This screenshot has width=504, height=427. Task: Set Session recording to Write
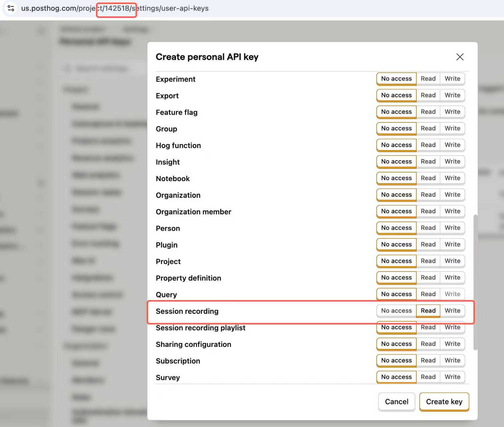click(452, 311)
